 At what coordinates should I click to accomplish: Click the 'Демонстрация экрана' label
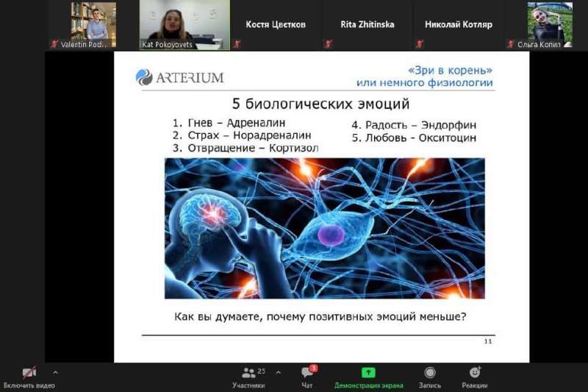(x=369, y=385)
